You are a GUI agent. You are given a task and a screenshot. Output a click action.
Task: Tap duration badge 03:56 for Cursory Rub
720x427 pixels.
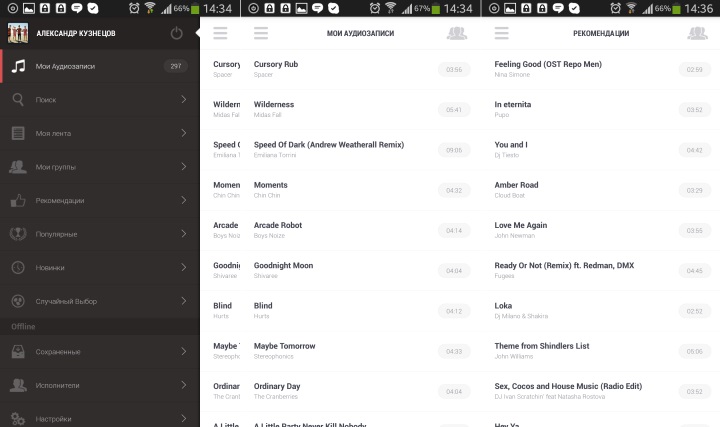[x=454, y=70]
